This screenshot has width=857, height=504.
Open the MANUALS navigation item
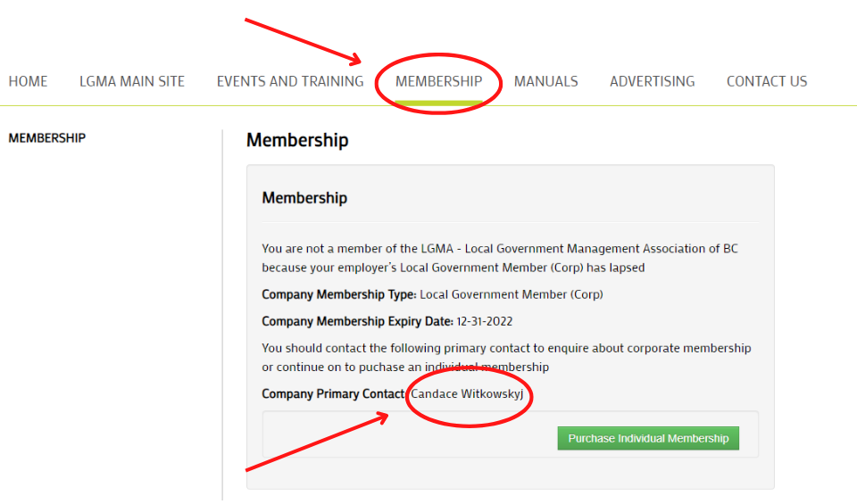click(545, 81)
